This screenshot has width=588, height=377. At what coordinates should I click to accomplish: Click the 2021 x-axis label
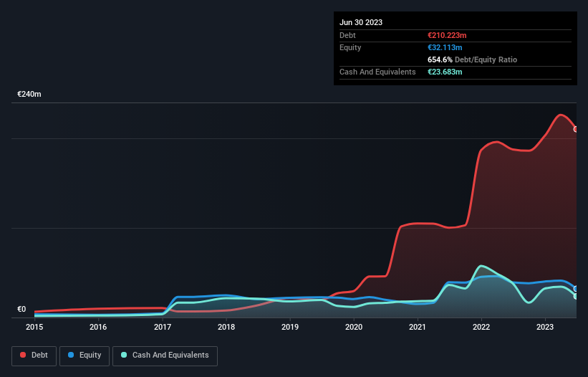tap(418, 327)
